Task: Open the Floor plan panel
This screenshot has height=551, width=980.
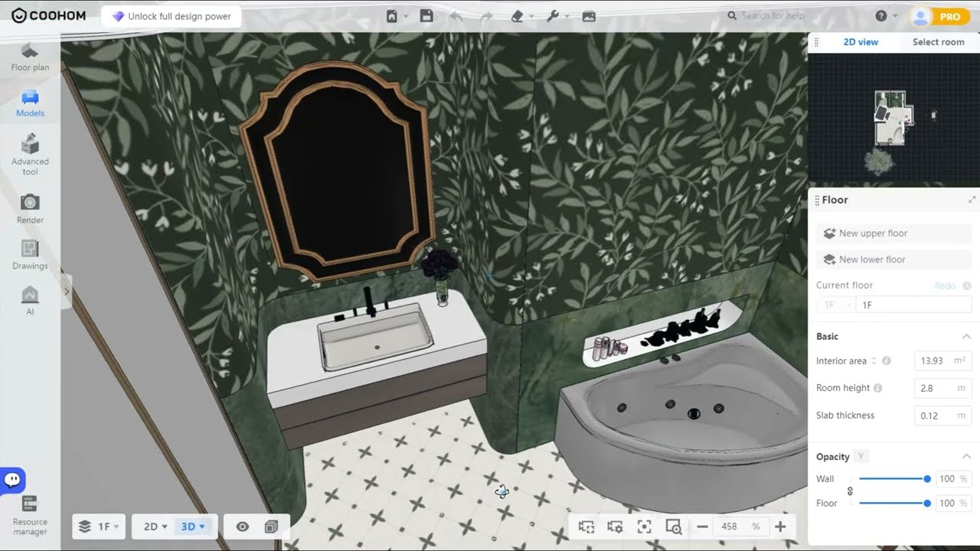Action: tap(30, 57)
